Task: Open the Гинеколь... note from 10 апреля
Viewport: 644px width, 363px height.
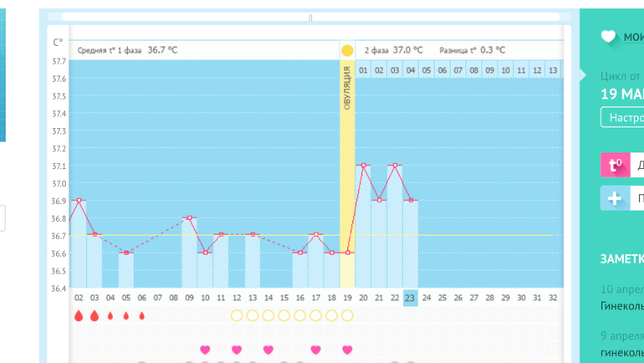Action: pos(622,306)
